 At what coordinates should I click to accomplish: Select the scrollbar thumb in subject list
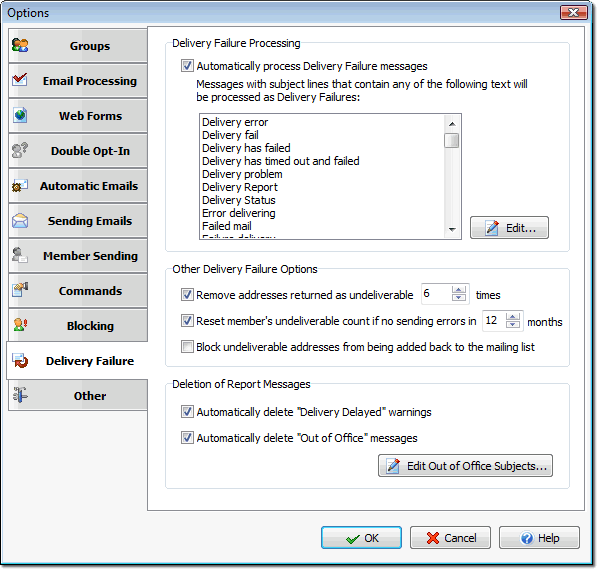(452, 140)
